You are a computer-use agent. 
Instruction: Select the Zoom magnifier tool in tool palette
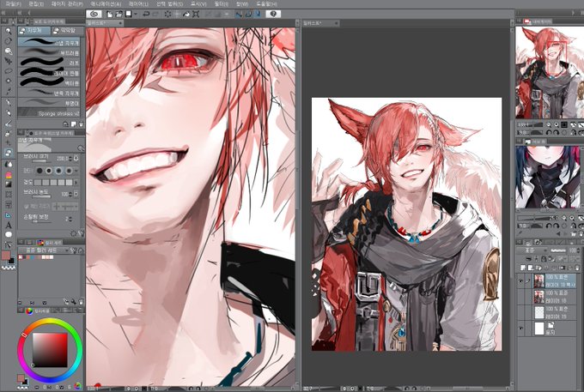8,31
